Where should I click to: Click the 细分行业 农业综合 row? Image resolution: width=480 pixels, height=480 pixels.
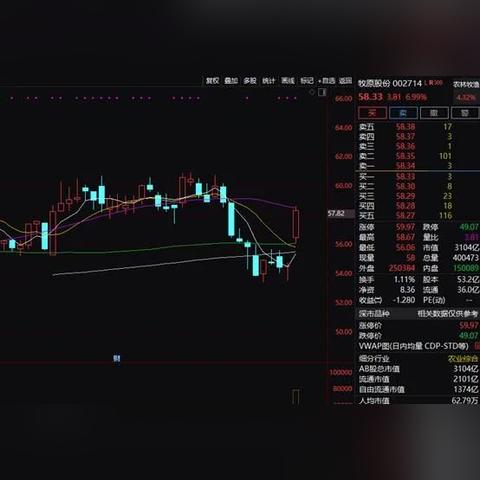(418, 359)
